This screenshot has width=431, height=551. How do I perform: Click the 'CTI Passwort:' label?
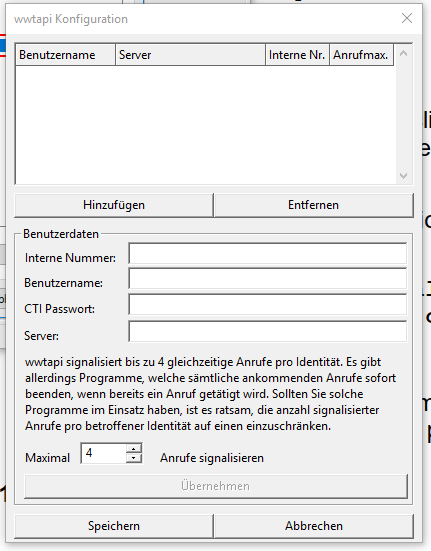[x=59, y=309]
